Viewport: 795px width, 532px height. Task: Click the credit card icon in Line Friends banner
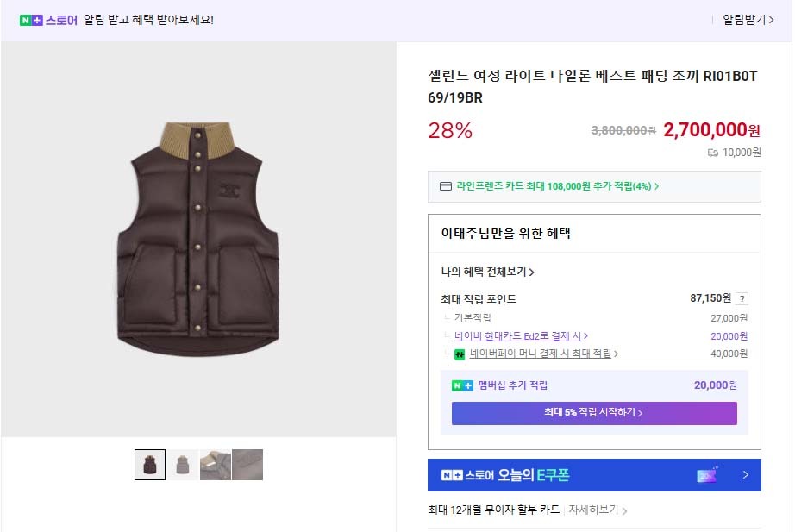pyautogui.click(x=446, y=186)
